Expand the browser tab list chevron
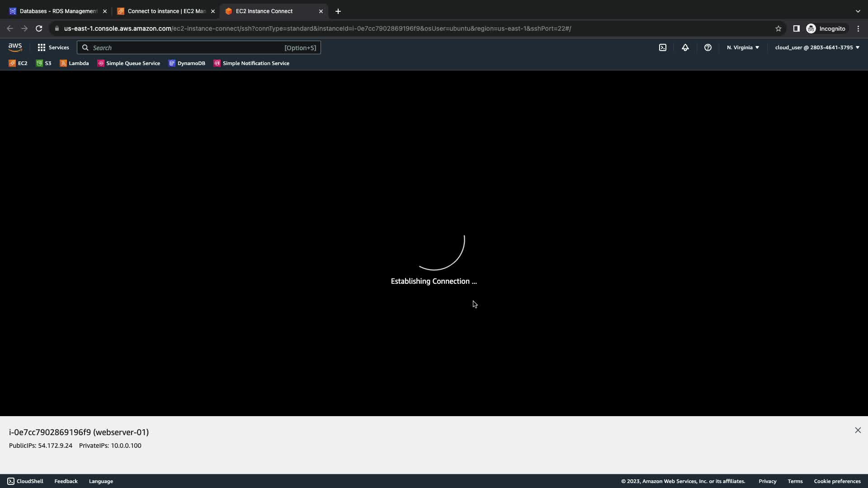 click(x=858, y=11)
